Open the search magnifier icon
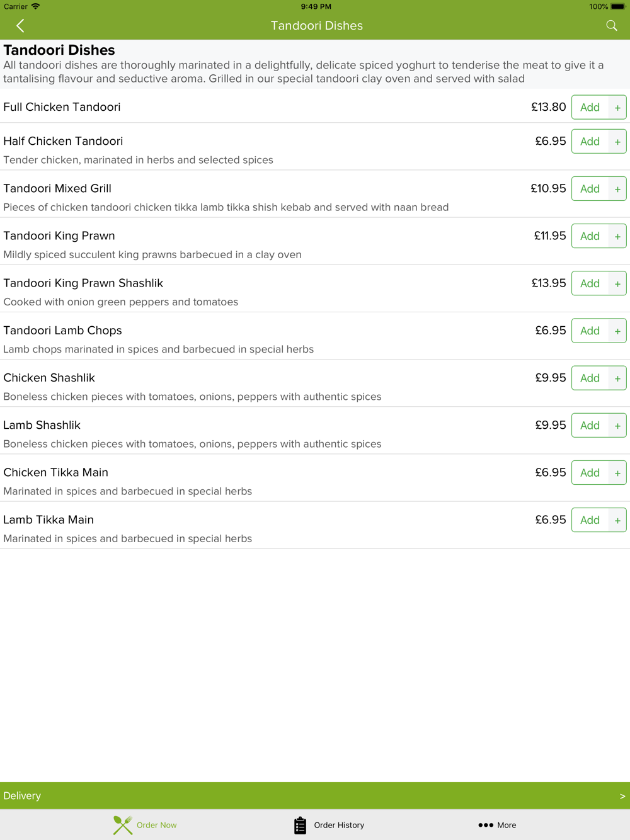This screenshot has height=840, width=630. pyautogui.click(x=612, y=26)
